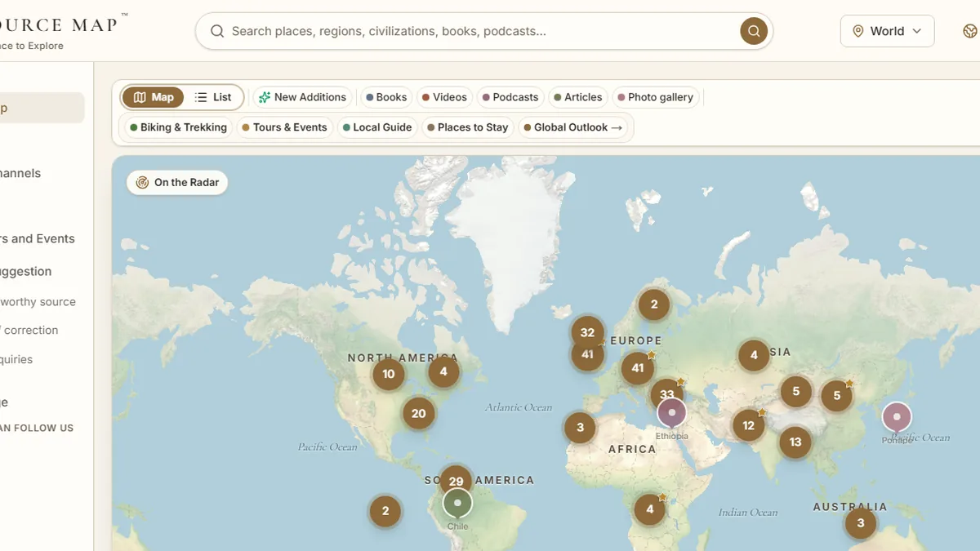
Task: Expand the Global Outlook arrow filter
Action: 574,127
